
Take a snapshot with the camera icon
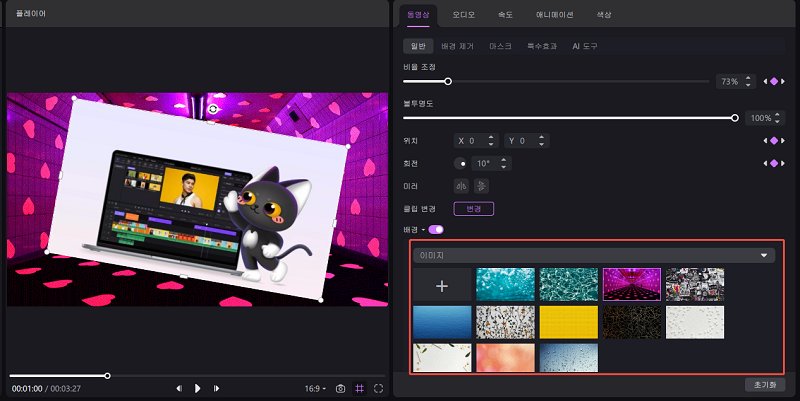pos(340,389)
